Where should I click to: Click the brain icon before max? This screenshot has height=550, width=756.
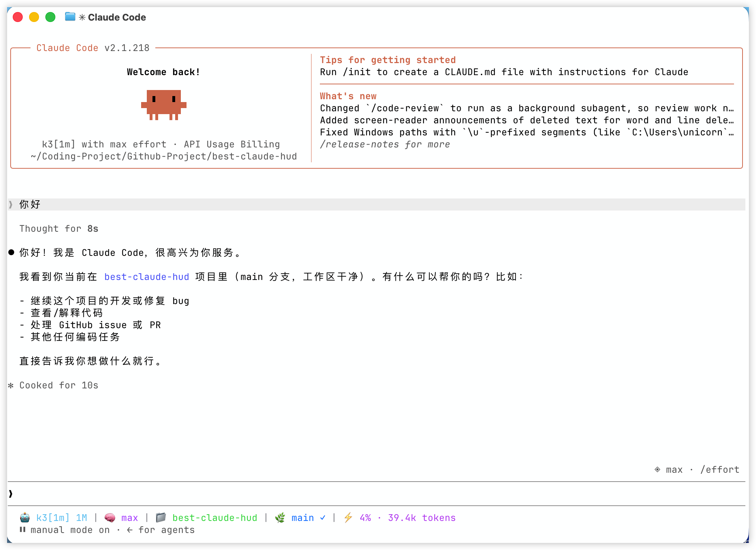click(x=110, y=518)
